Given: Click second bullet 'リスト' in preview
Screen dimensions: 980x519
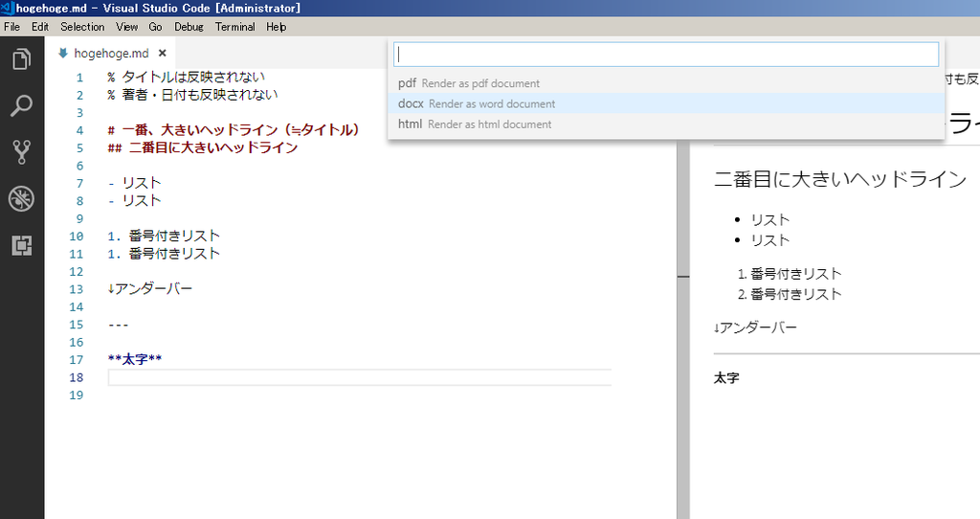Looking at the screenshot, I should pyautogui.click(x=770, y=240).
